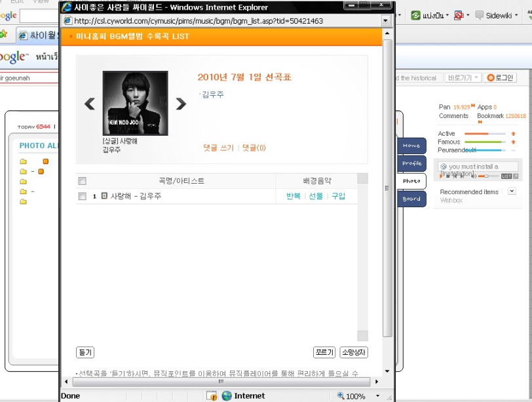The height and width of the screenshot is (402, 532).
Task: Click the popup vertical scrollbar down arrow
Action: 387,371
